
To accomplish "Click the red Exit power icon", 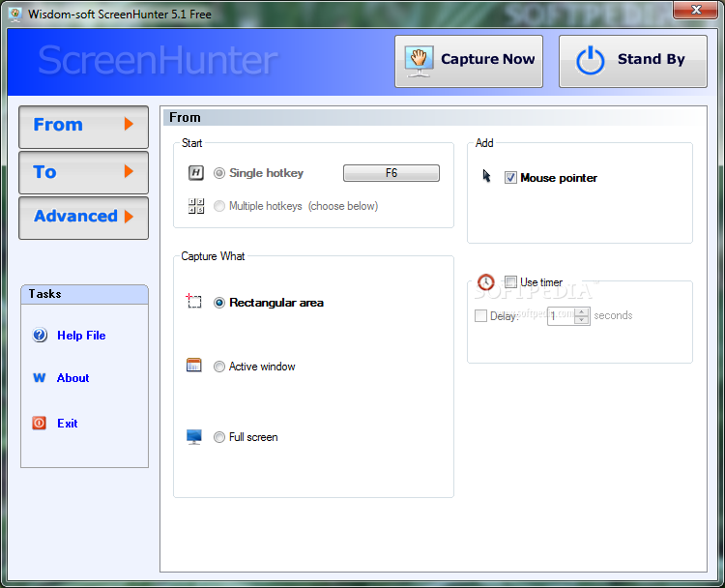I will click(x=40, y=423).
